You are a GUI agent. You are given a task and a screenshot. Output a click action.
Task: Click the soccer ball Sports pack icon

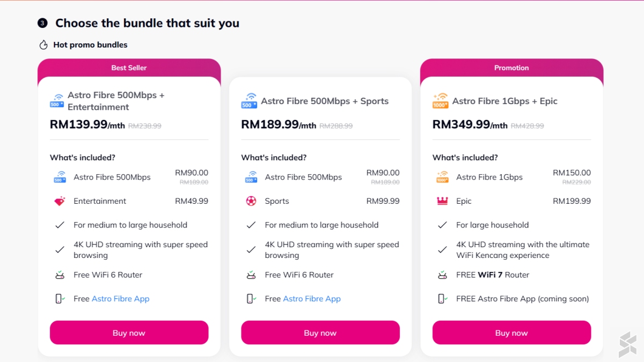(251, 202)
